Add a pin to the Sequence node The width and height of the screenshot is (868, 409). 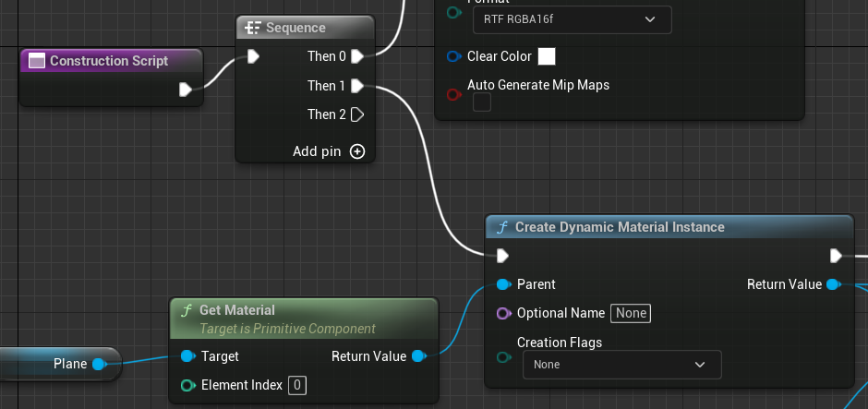tap(356, 151)
